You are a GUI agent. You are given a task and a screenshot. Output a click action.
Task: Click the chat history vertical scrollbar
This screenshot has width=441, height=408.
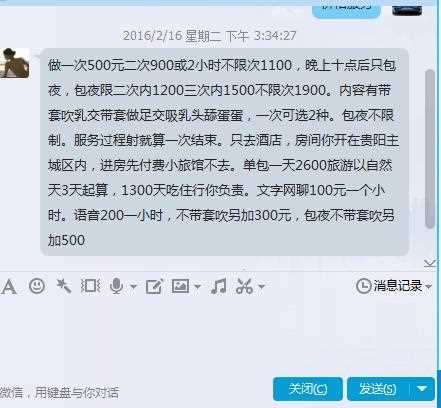[x=430, y=149]
